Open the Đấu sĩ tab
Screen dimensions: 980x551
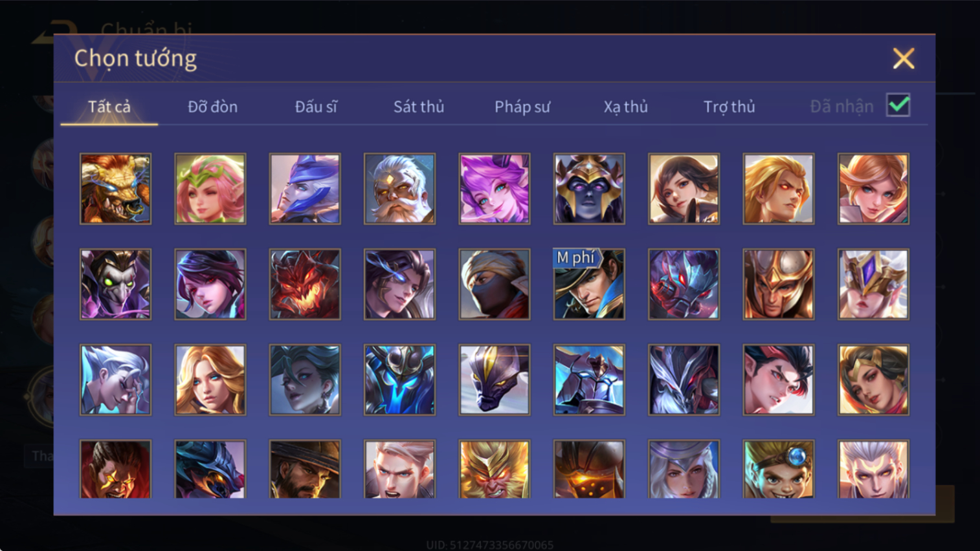[316, 107]
